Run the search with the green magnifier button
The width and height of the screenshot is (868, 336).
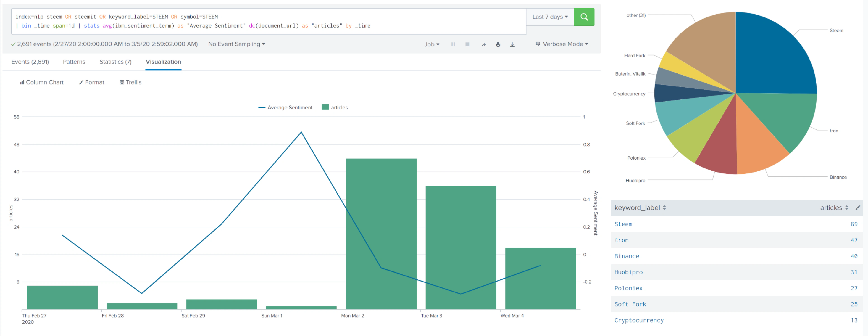[584, 17]
